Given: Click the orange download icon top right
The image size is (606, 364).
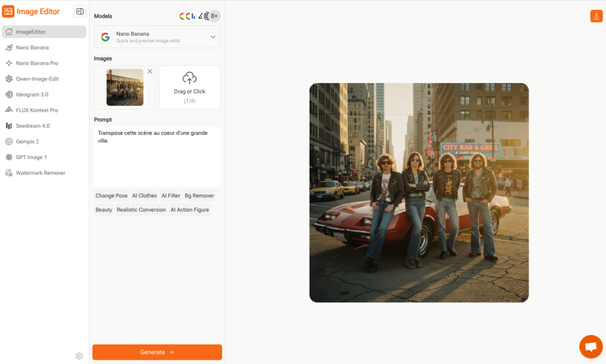Looking at the screenshot, I should (x=596, y=16).
